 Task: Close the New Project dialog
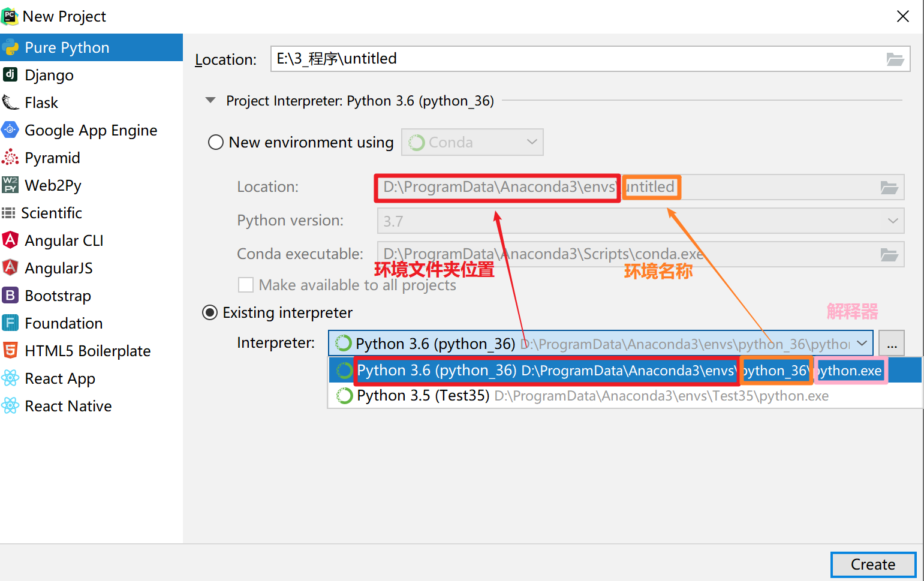point(903,16)
